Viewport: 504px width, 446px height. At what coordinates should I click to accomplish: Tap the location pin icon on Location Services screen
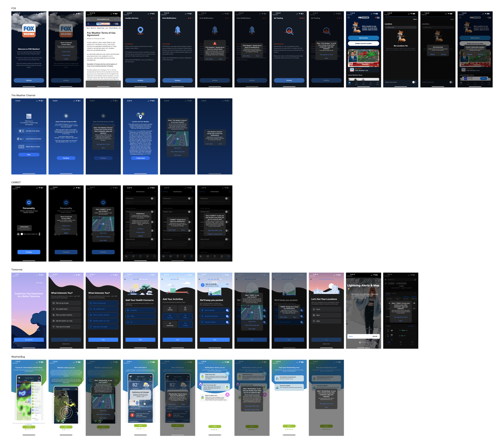pos(140,30)
